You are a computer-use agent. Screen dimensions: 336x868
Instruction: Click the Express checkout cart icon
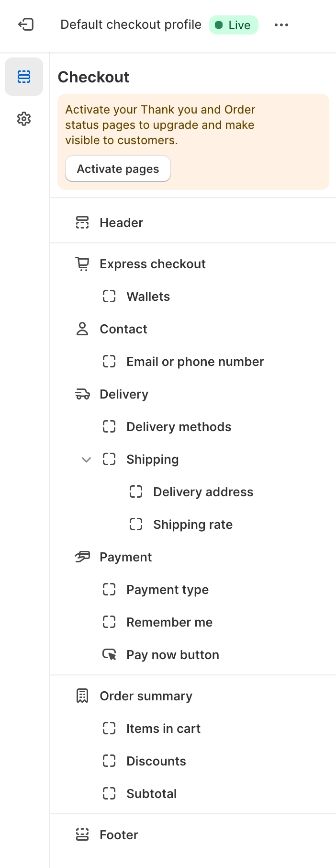82,263
